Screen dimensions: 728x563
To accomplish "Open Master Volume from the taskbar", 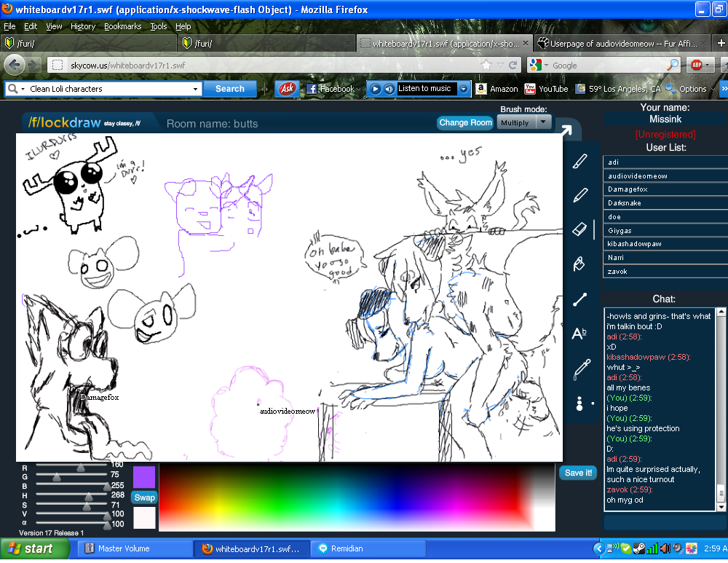I will (135, 548).
